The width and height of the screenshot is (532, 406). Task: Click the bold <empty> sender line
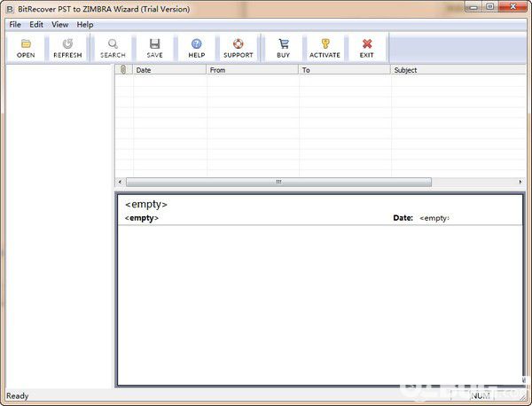[x=142, y=218]
